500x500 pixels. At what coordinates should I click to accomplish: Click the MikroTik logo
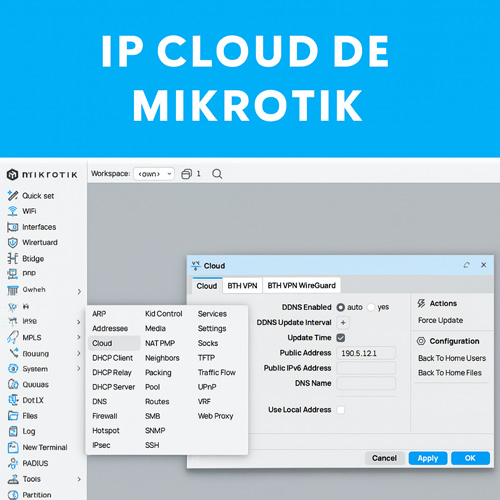pyautogui.click(x=42, y=174)
